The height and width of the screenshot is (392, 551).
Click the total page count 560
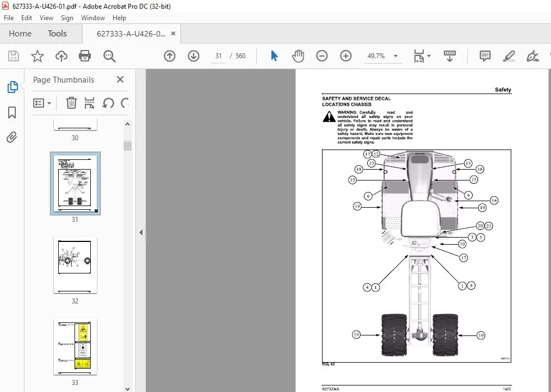click(x=240, y=56)
